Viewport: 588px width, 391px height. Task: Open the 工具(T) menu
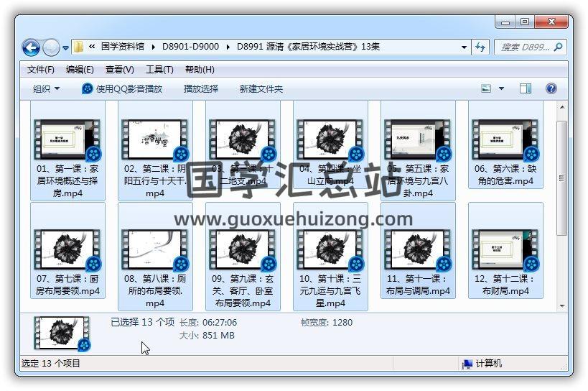pyautogui.click(x=159, y=70)
